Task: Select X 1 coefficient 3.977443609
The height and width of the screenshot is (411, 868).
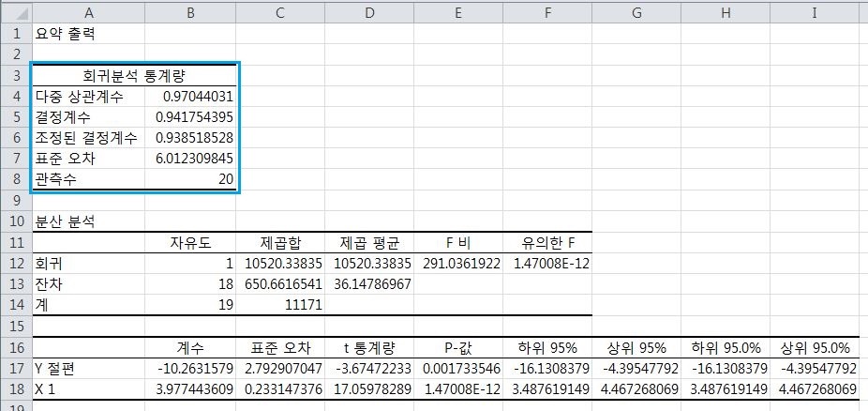Action: [190, 388]
